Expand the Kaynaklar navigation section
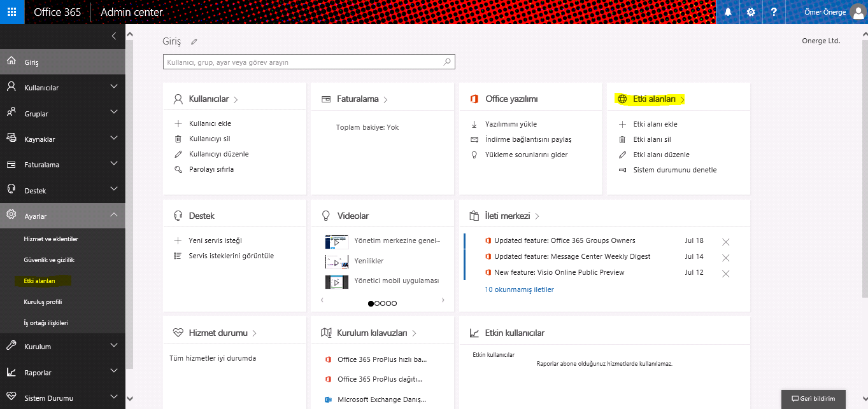 coord(114,138)
